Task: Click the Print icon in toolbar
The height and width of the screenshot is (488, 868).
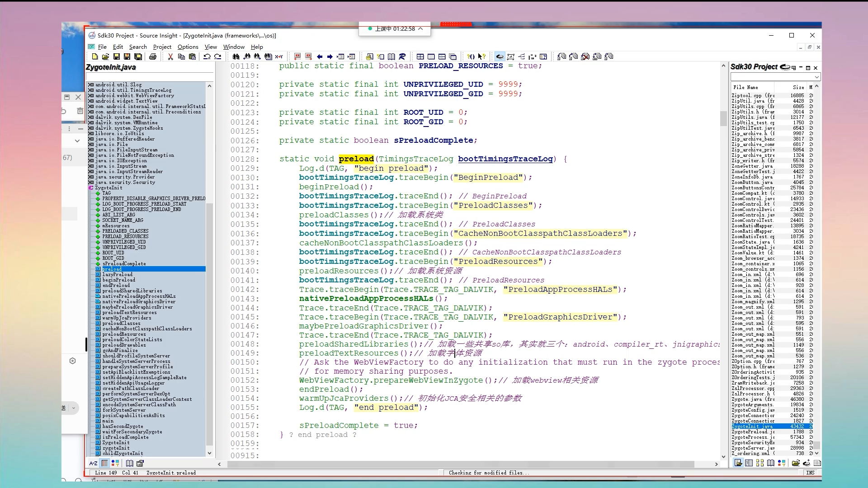Action: (153, 56)
